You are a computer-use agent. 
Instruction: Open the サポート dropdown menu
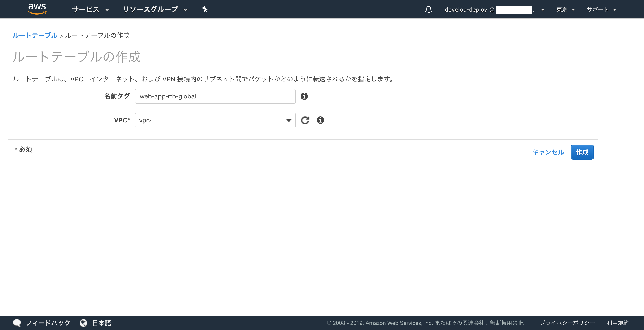pyautogui.click(x=601, y=9)
